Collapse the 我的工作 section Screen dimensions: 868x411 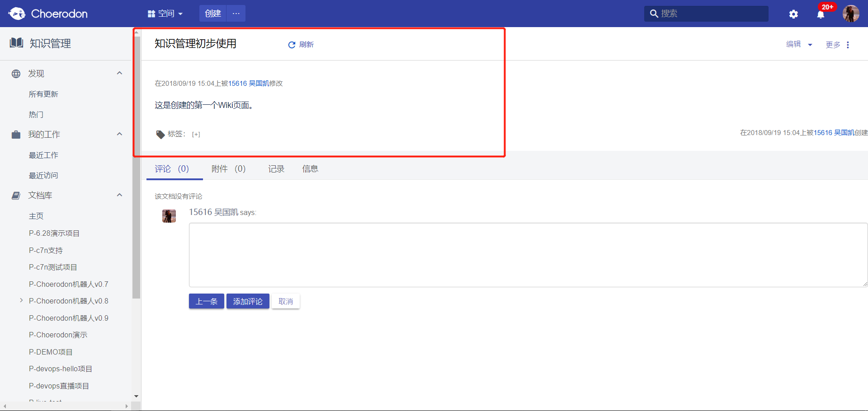119,134
